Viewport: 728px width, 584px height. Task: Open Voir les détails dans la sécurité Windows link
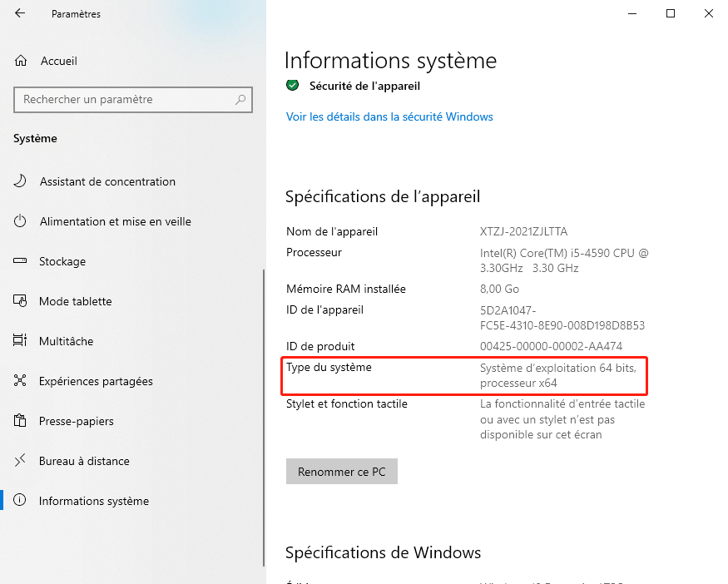389,116
